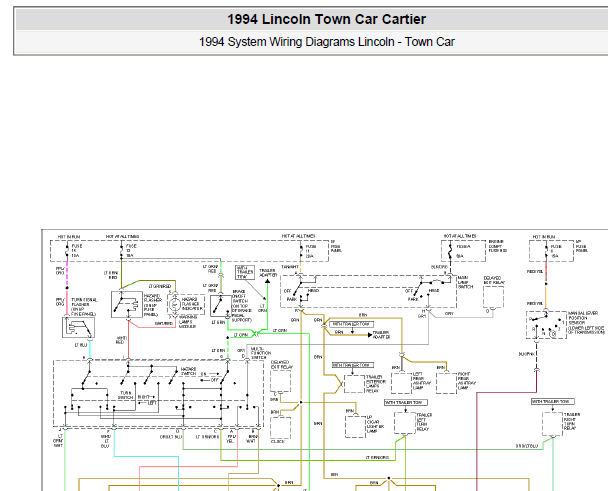Select the "Multi-Function Switch" label
The image size is (608, 491).
coord(261,353)
